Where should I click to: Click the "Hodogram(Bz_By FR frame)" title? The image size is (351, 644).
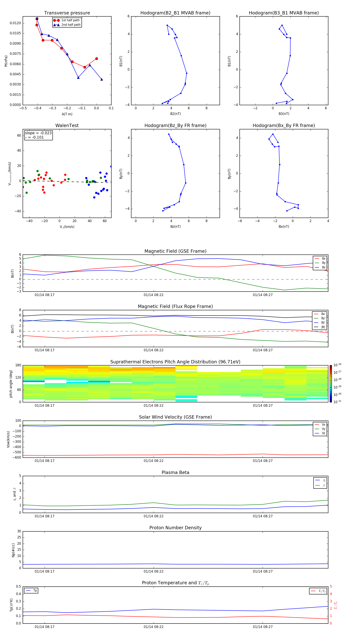[175, 125]
